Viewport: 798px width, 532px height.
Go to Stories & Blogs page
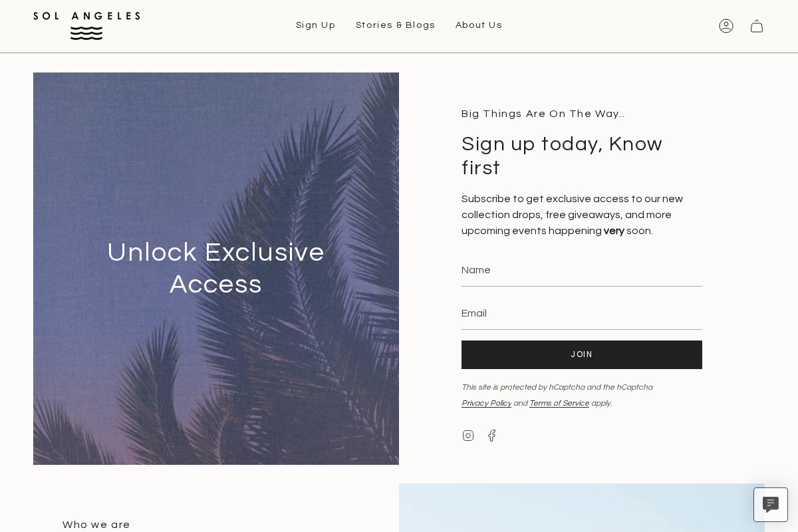tap(396, 25)
